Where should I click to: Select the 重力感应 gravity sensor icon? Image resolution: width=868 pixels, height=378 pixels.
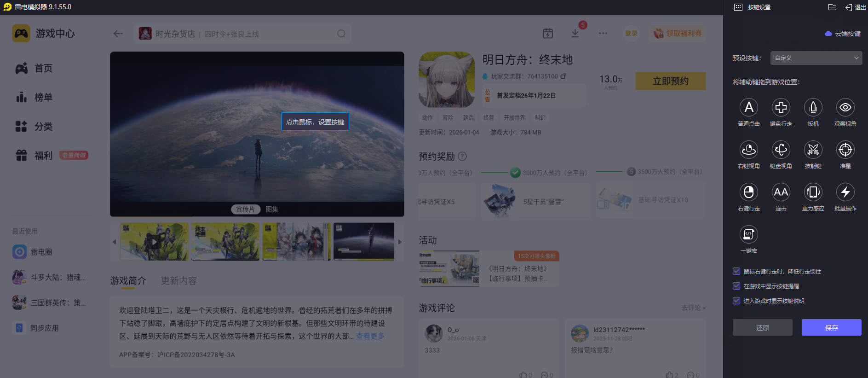tap(813, 192)
